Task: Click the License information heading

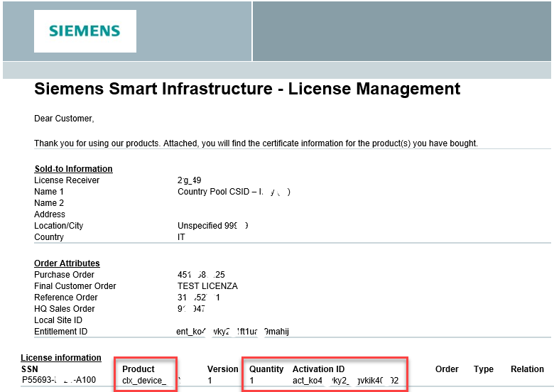Action: click(61, 358)
